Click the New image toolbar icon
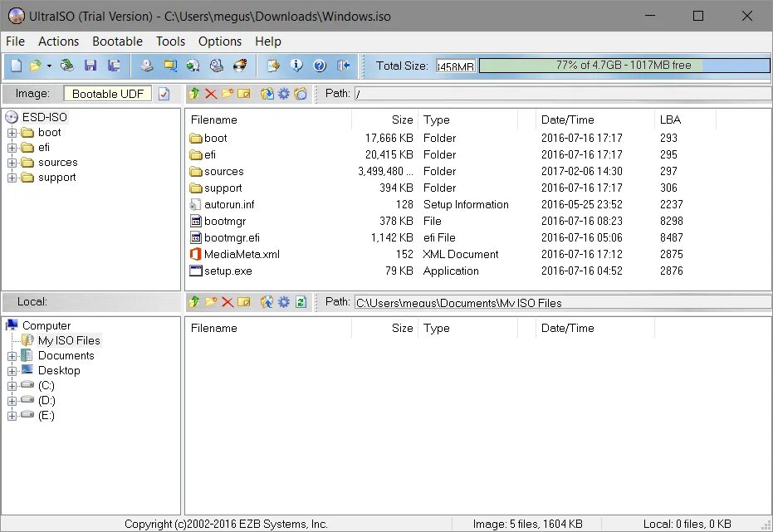This screenshot has width=773, height=532. (17, 66)
